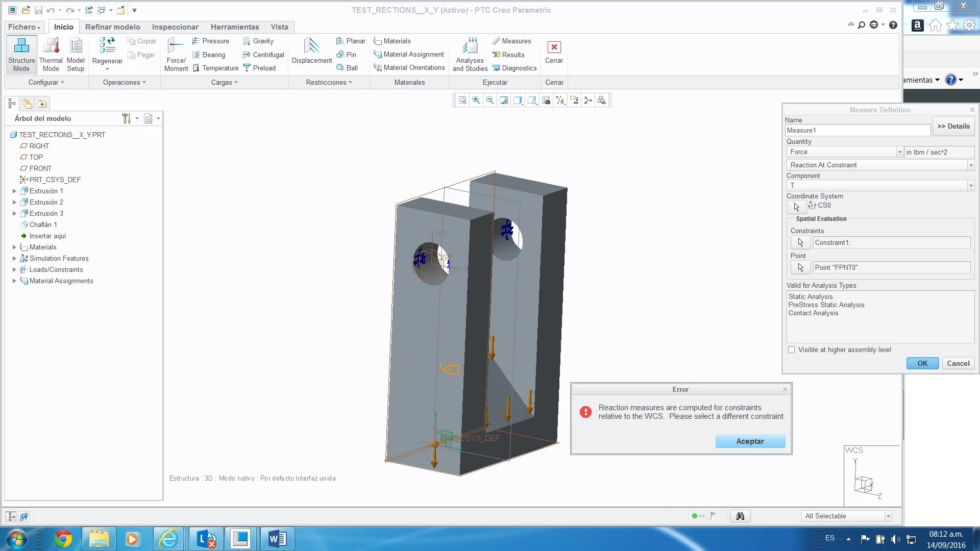Click the Measure1 name field
The height and width of the screenshot is (551, 980).
pyautogui.click(x=857, y=131)
